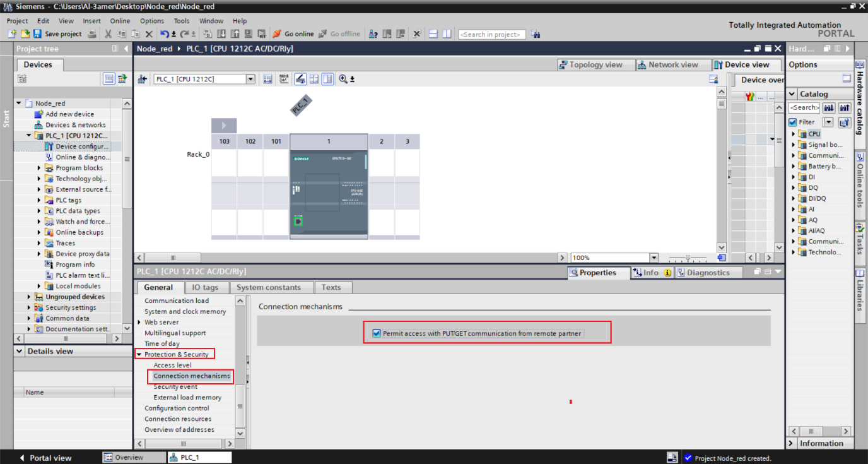Expand the Signal boards catalog folder
This screenshot has width=868, height=464.
coord(794,145)
